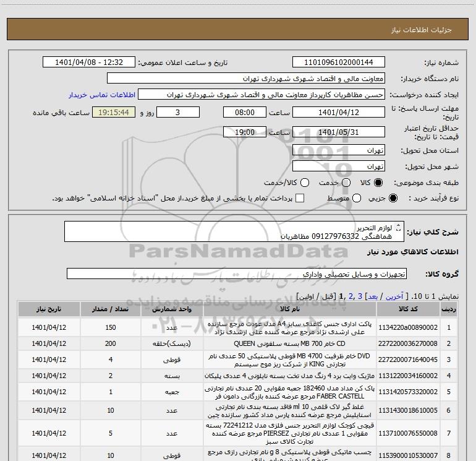
Task: Click item code 1131430018610005
Action: (408, 410)
